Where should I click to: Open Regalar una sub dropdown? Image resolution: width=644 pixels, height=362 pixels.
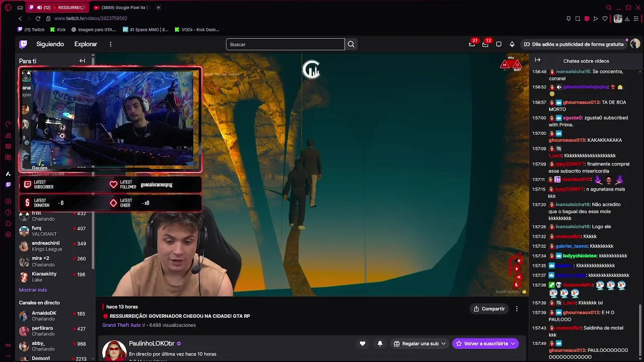420,343
